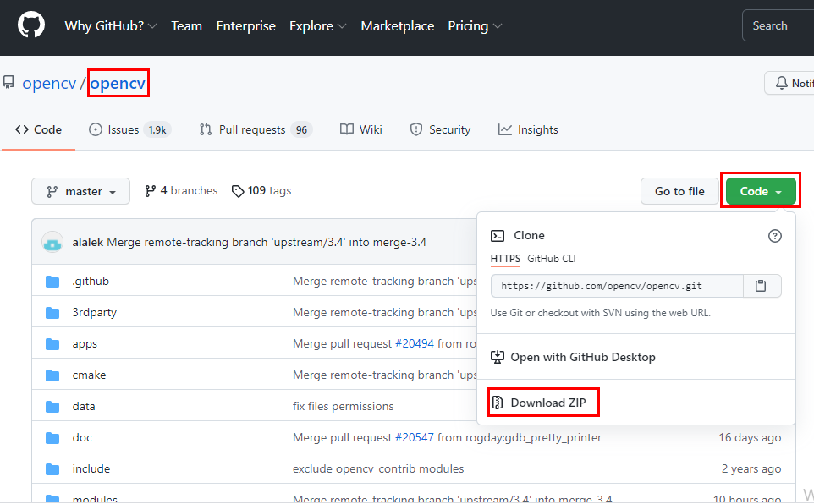Click the cmake folder icon
This screenshot has width=814, height=504.
52,375
